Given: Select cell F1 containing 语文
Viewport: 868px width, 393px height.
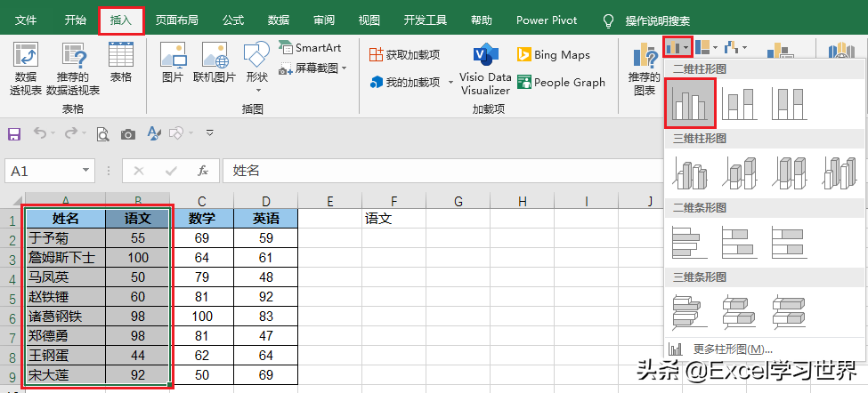Looking at the screenshot, I should pos(393,219).
